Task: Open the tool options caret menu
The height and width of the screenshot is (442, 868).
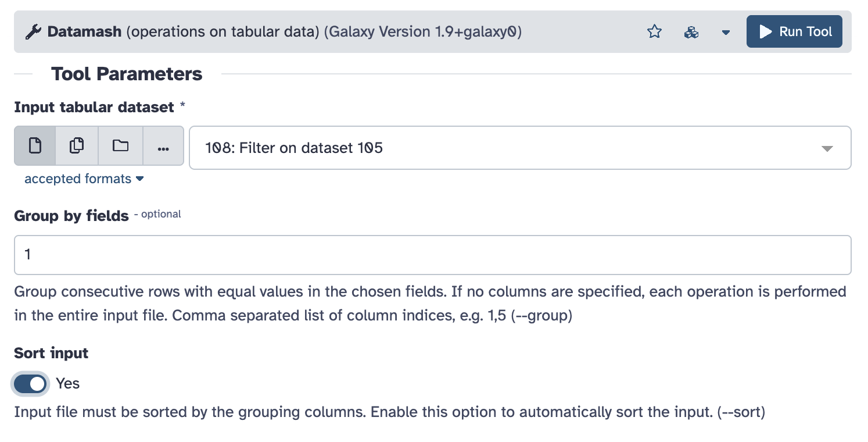Action: [x=726, y=33]
